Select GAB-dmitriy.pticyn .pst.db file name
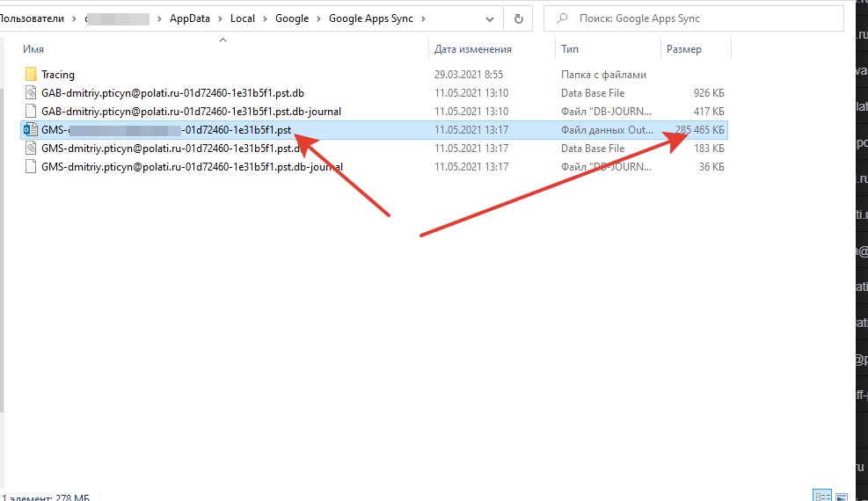This screenshot has width=868, height=501. pos(172,93)
